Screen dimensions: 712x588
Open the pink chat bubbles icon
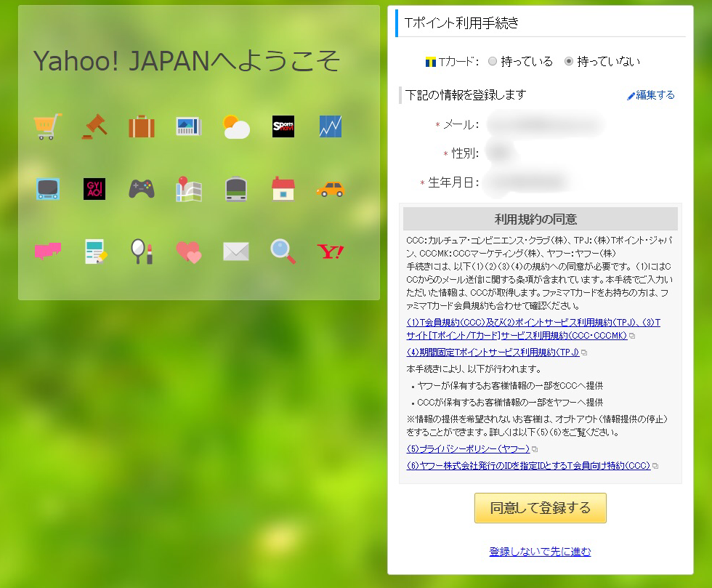(48, 251)
